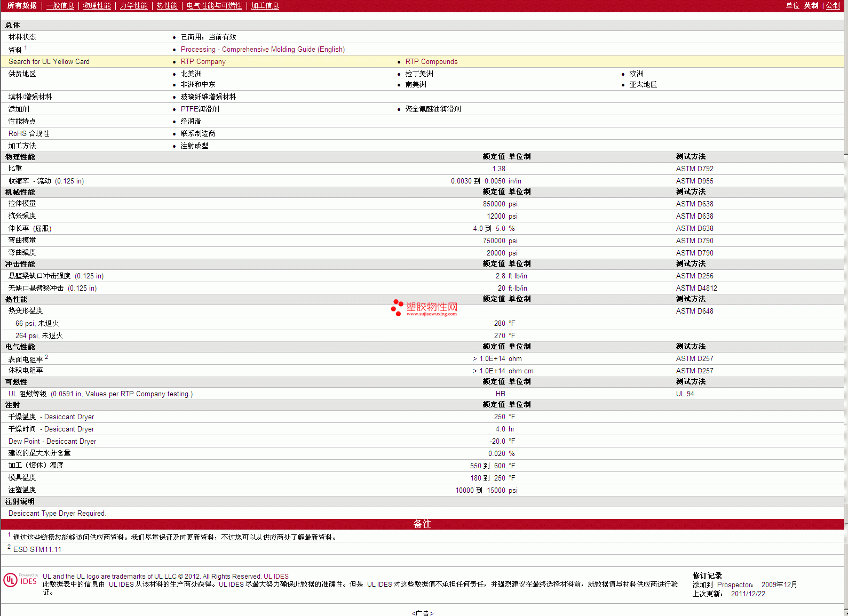Select 模具温度 row label
Screen dimensions: 848x616
[x=22, y=477]
